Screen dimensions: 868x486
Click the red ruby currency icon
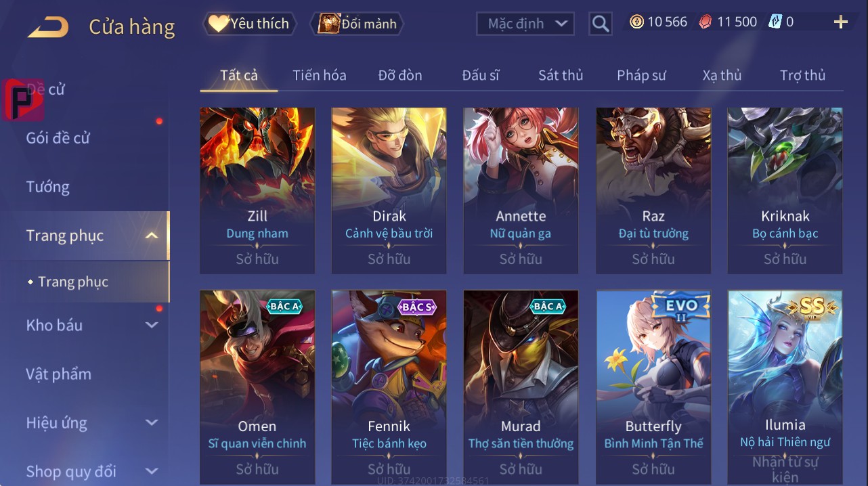[x=706, y=22]
